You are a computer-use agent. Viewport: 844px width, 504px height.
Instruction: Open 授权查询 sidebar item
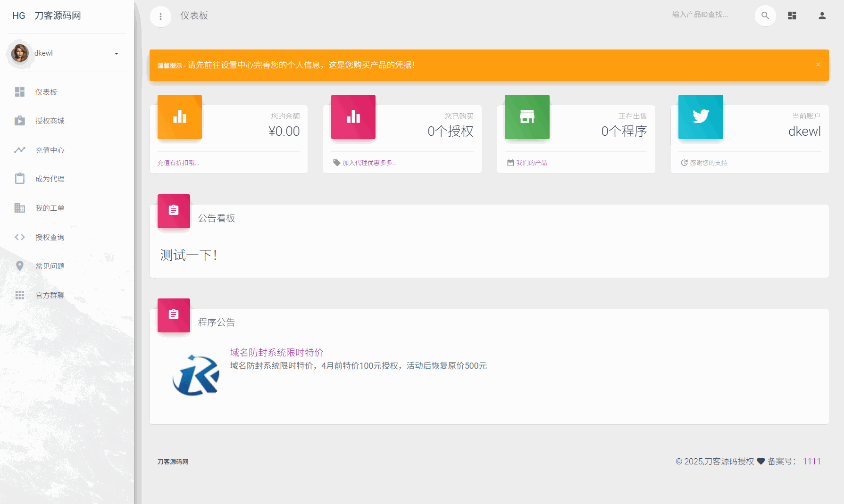[x=50, y=238]
